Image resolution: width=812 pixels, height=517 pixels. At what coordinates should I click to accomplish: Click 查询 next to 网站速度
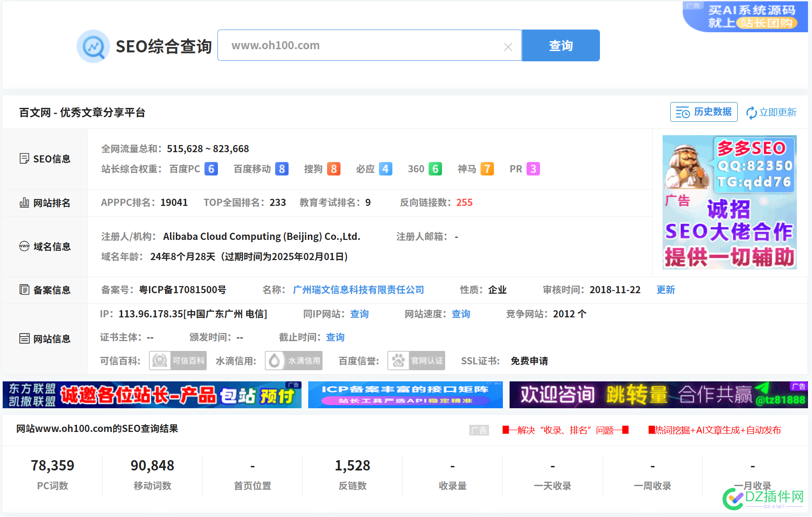coord(461,314)
